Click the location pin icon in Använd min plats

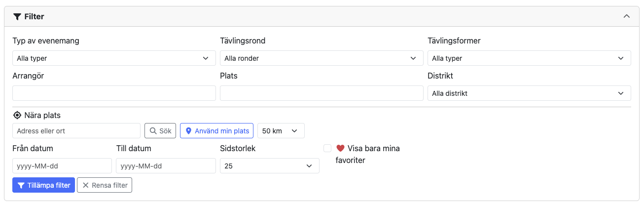point(188,131)
